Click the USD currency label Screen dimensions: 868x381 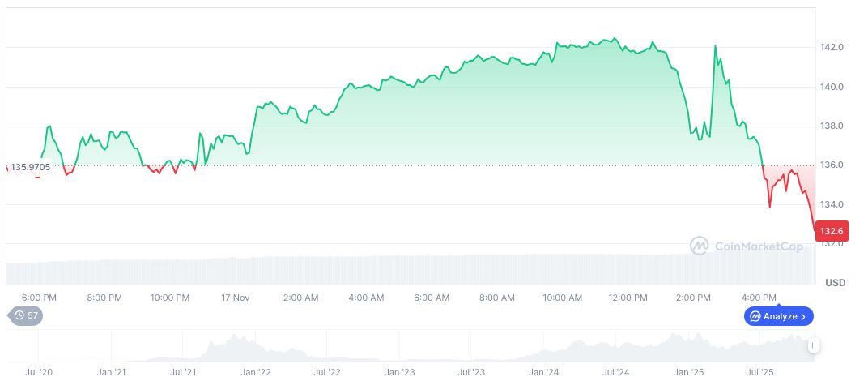pos(835,282)
